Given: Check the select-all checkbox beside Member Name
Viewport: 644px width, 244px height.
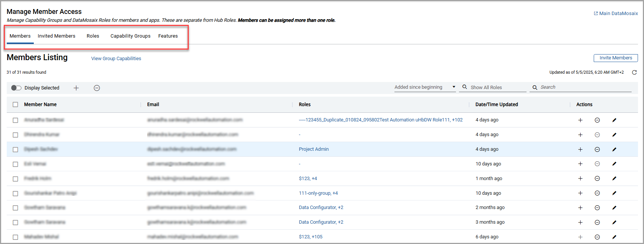Looking at the screenshot, I should pyautogui.click(x=15, y=105).
